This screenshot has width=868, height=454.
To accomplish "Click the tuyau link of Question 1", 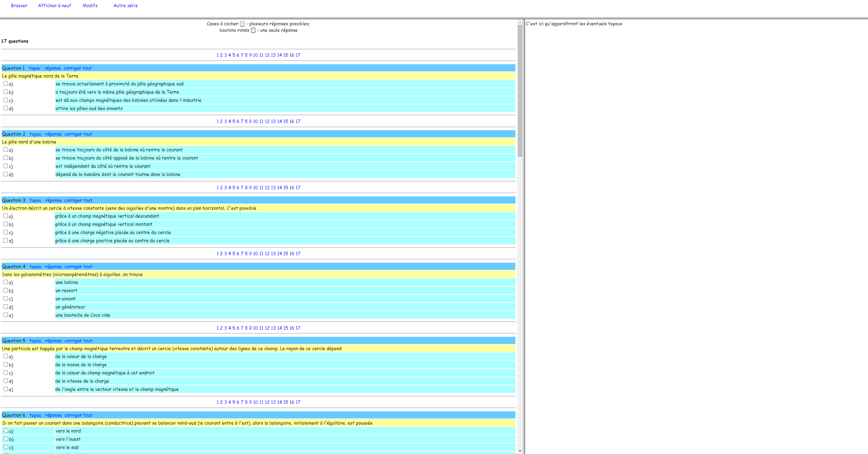I will coord(34,68).
